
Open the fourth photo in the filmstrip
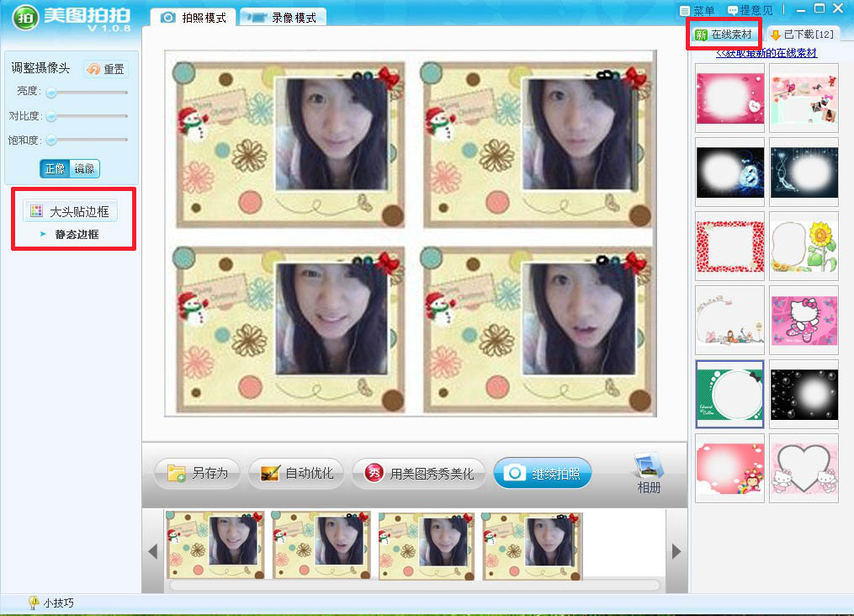pos(532,546)
